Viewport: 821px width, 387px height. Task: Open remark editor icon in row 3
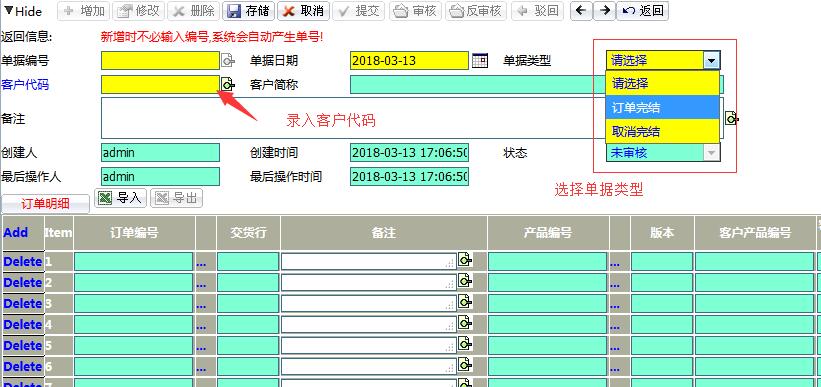465,301
